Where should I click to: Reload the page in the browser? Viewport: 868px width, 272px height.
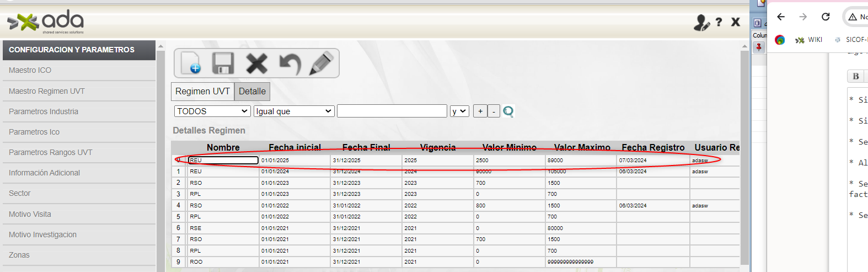tap(826, 17)
